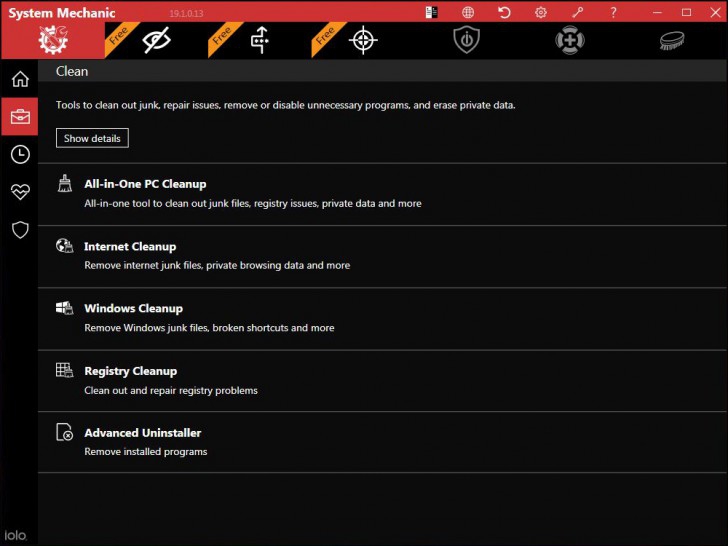Launch Windows Cleanup tool
The height and width of the screenshot is (546, 728).
tap(382, 319)
